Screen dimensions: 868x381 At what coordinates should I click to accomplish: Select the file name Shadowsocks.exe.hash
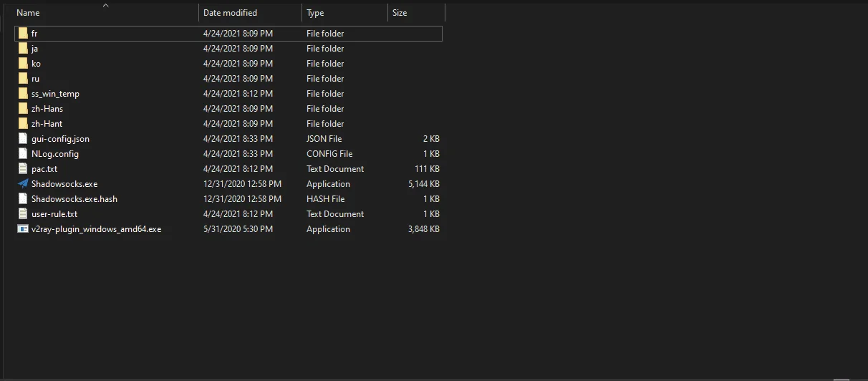[74, 199]
